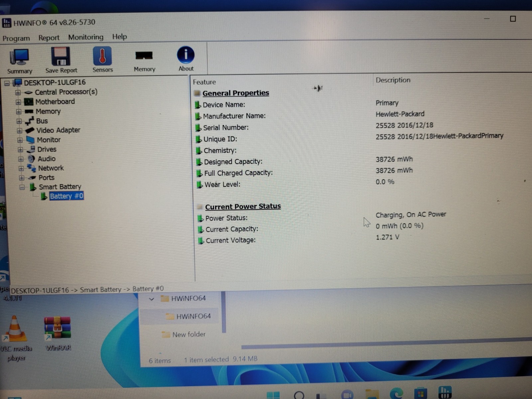
Task: Expand the Central Processor(s) node
Action: [x=18, y=92]
